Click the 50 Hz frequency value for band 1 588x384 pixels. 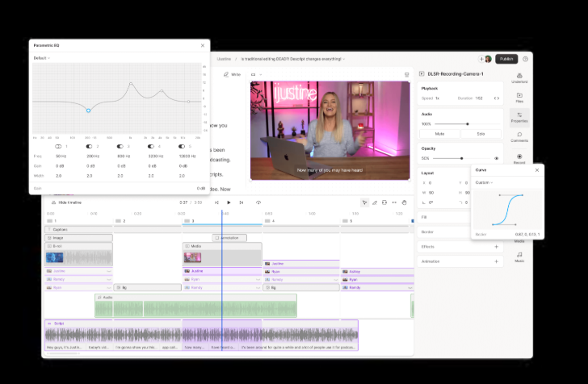(x=61, y=157)
